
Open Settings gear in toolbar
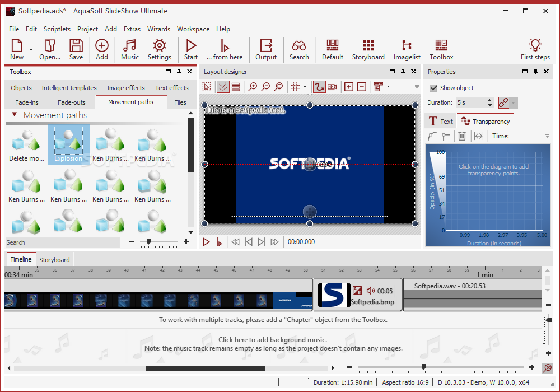coord(159,49)
